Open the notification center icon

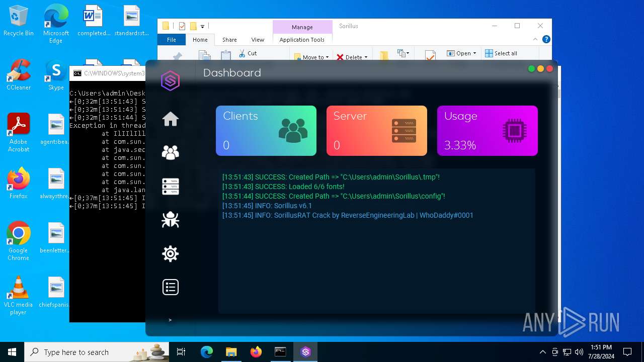pos(627,352)
